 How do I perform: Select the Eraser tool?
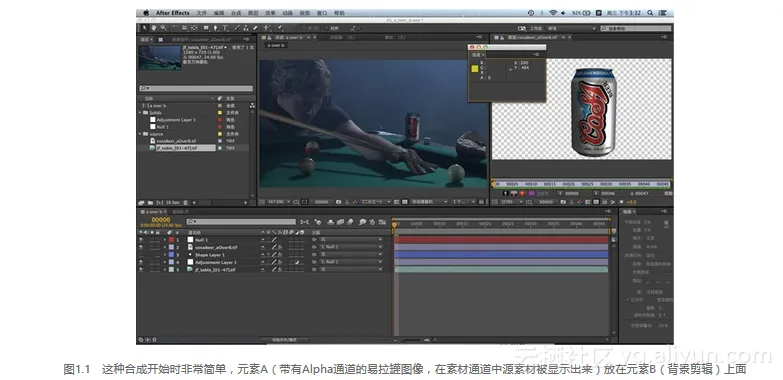click(x=255, y=28)
